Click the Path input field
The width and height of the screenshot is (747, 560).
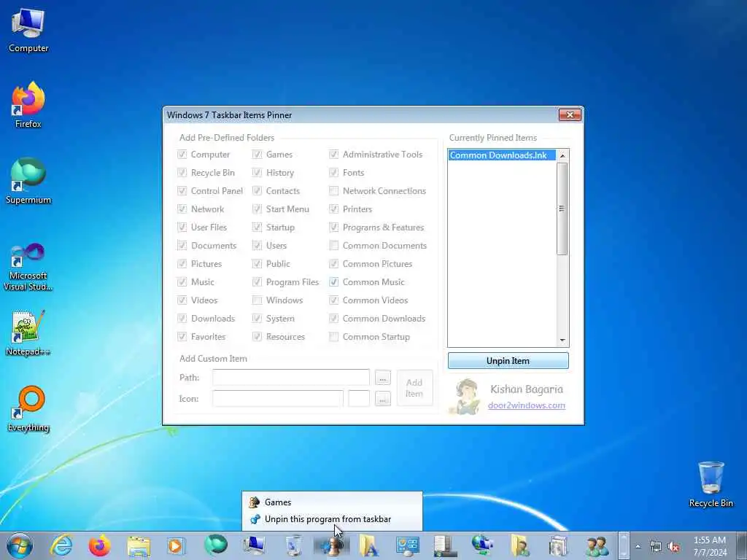[x=290, y=378]
